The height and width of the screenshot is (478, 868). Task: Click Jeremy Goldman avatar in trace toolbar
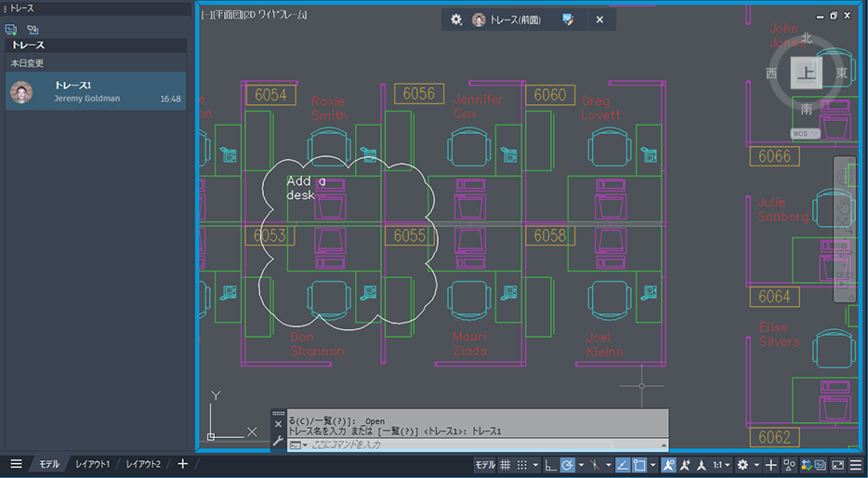point(479,20)
